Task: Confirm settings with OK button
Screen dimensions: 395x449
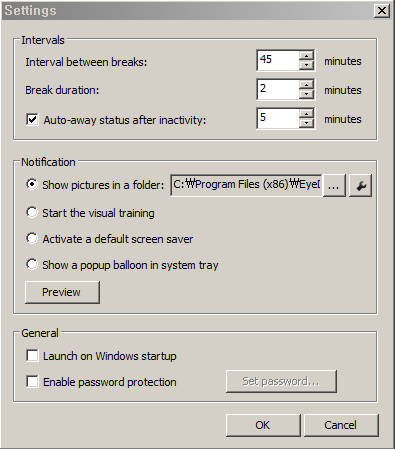Action: coord(263,425)
